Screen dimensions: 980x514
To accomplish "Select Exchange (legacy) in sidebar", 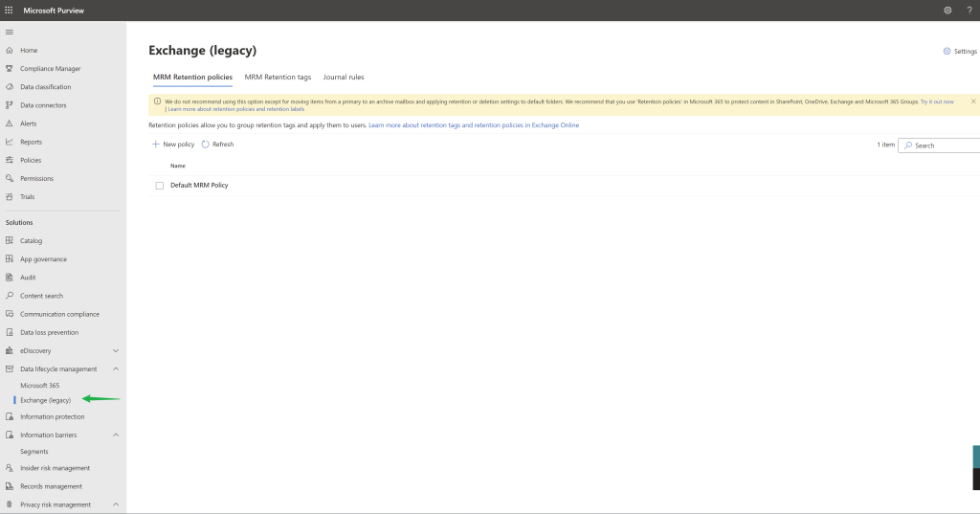I will [x=46, y=400].
